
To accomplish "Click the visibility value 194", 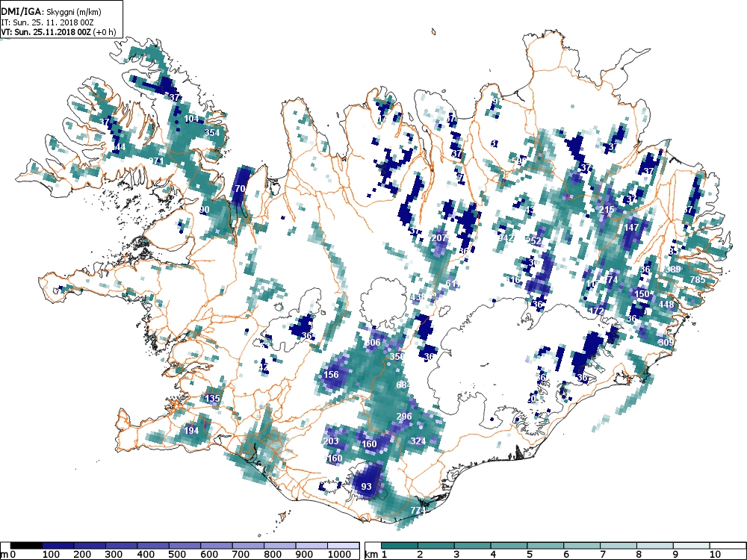I will tap(191, 431).
